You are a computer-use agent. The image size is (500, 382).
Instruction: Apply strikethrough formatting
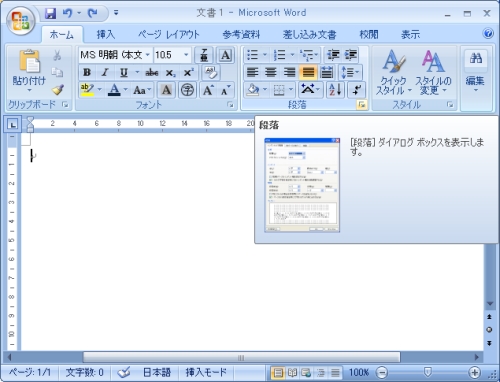(152, 72)
